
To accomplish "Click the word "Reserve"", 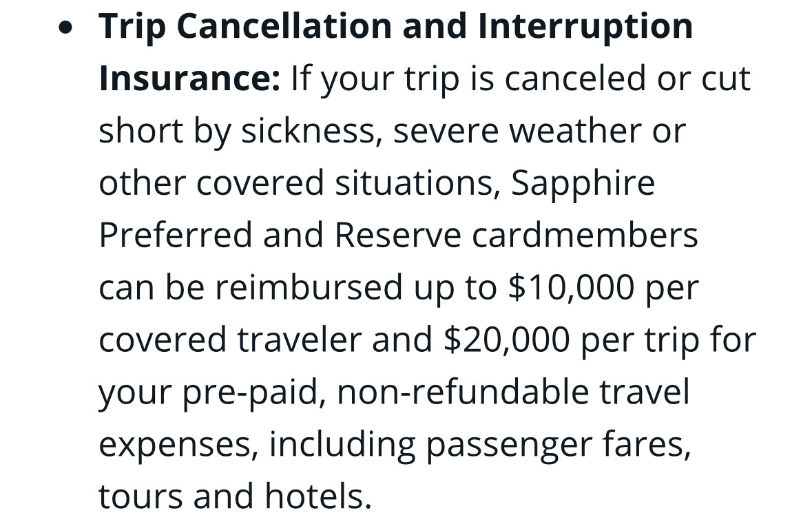I will 397,235.
